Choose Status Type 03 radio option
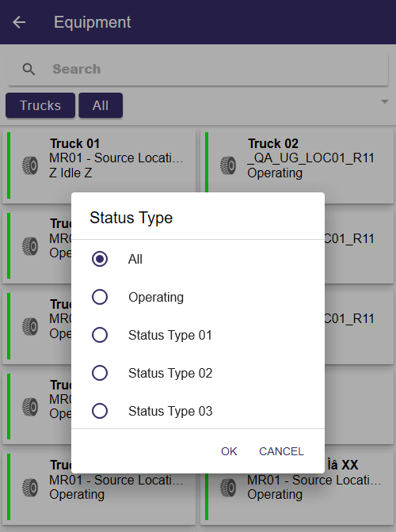The height and width of the screenshot is (532, 396). pyautogui.click(x=100, y=411)
